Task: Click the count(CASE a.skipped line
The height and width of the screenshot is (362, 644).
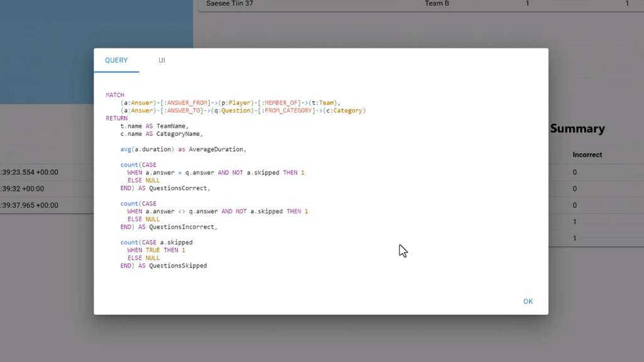Action: pyautogui.click(x=157, y=242)
